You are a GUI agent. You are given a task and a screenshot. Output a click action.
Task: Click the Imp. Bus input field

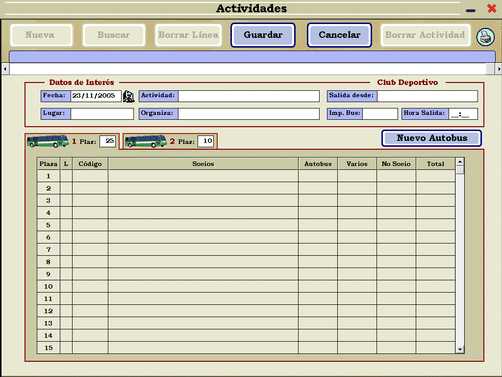pyautogui.click(x=380, y=114)
